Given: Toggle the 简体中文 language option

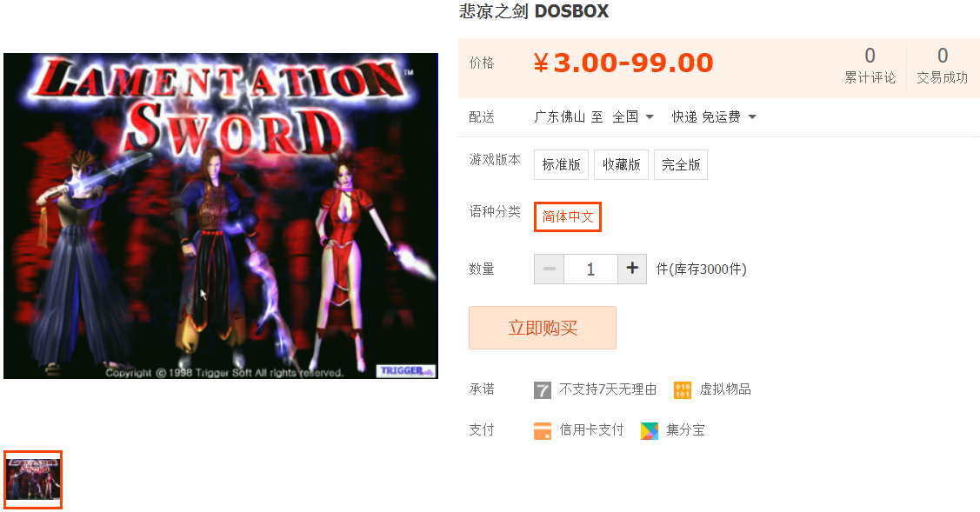Looking at the screenshot, I should [568, 217].
